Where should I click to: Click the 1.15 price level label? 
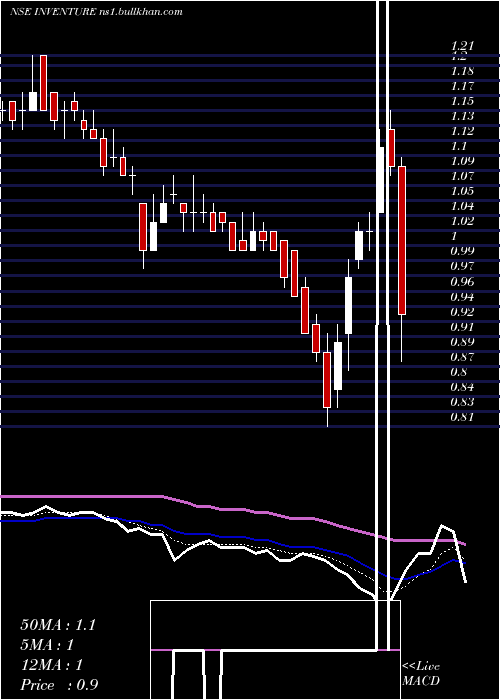point(462,101)
